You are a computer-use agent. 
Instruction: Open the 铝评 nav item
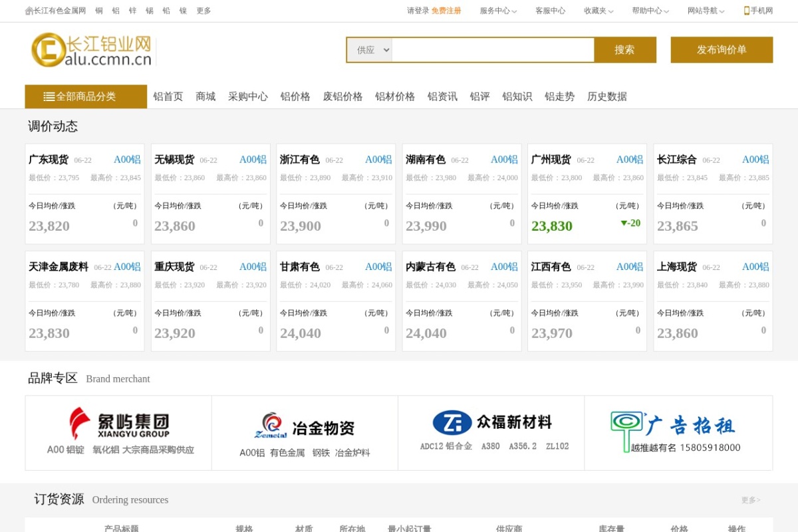479,96
